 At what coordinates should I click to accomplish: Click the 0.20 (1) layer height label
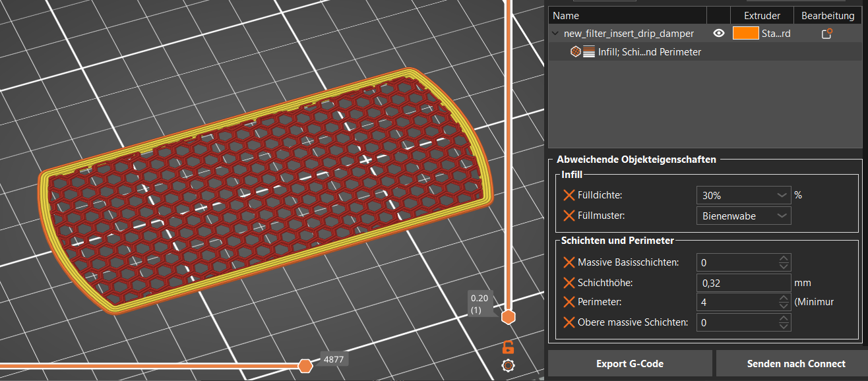coord(481,303)
